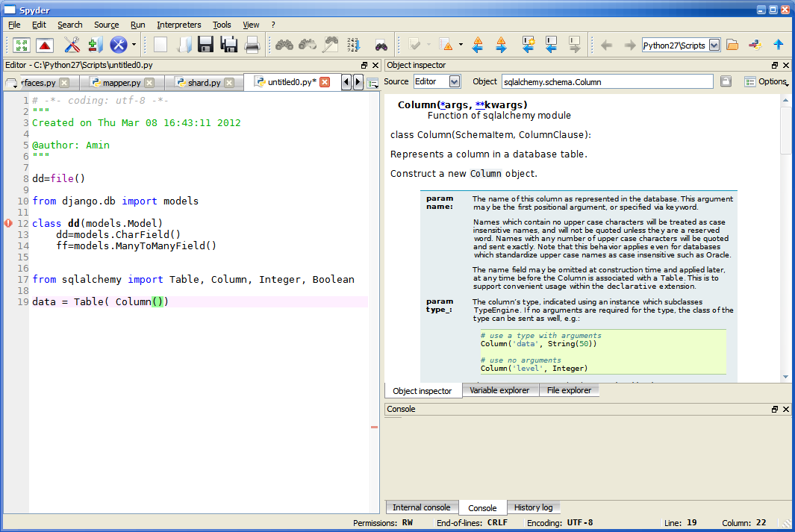Click the Find text binoculars icon
Viewport: 795px width, 532px height.
coord(284,45)
